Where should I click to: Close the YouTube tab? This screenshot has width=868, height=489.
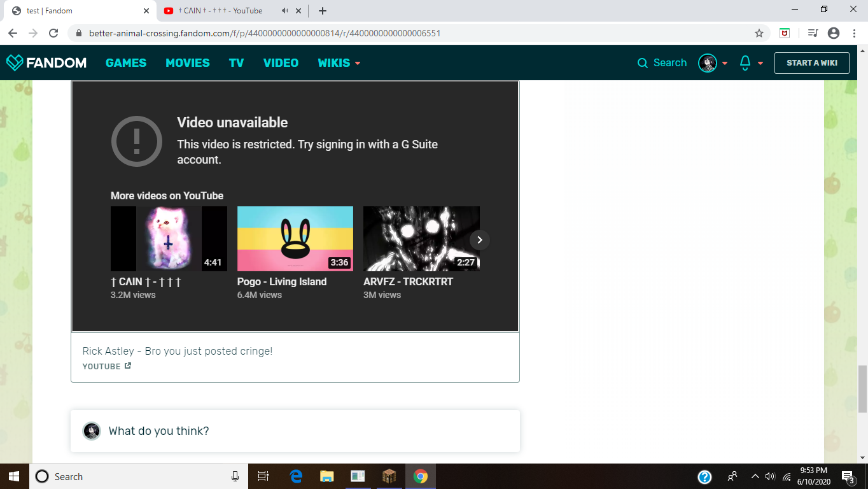pos(298,11)
